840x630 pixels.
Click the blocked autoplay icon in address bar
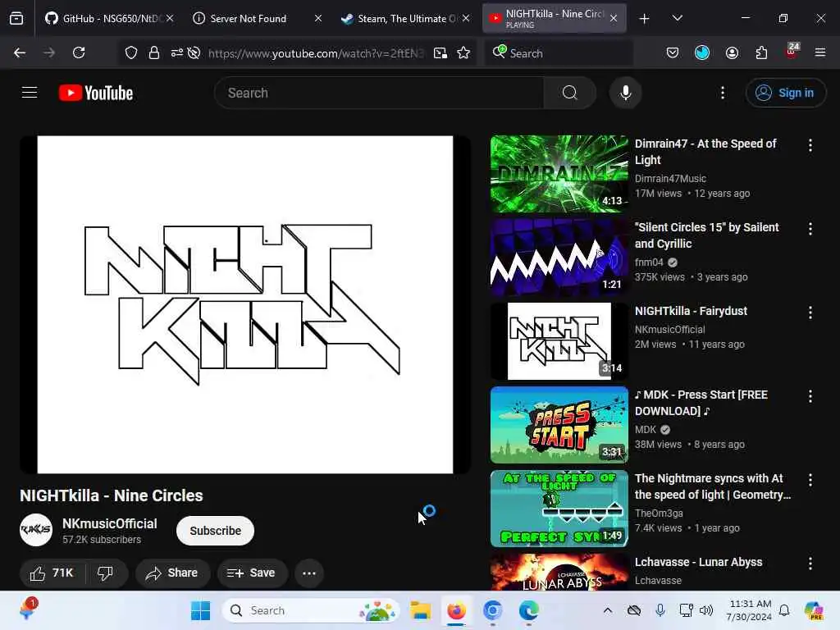click(194, 52)
